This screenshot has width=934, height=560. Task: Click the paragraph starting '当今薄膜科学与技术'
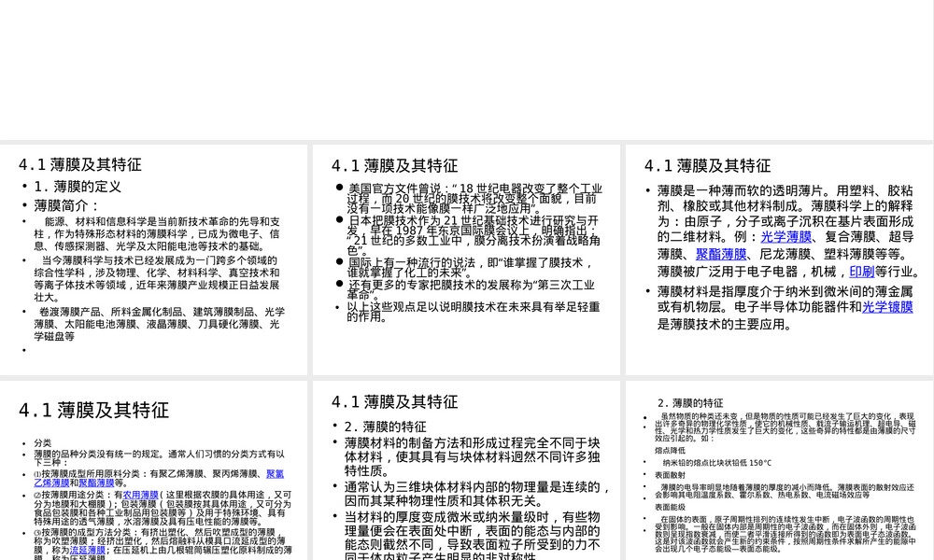[157, 278]
